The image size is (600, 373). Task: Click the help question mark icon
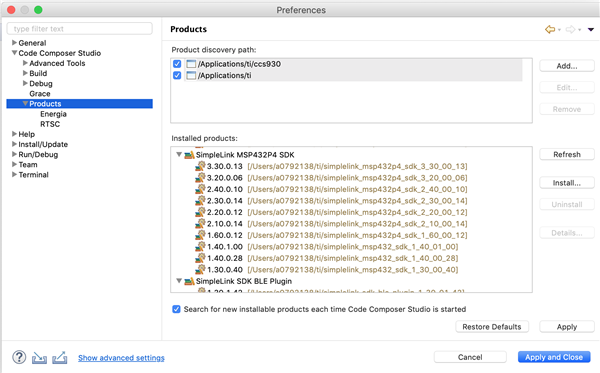tap(19, 357)
